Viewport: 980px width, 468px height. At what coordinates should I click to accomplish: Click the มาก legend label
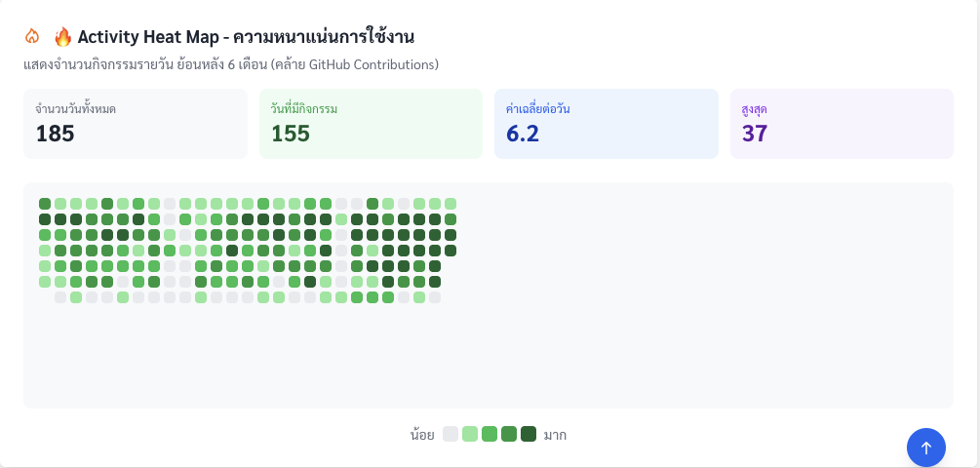click(556, 435)
